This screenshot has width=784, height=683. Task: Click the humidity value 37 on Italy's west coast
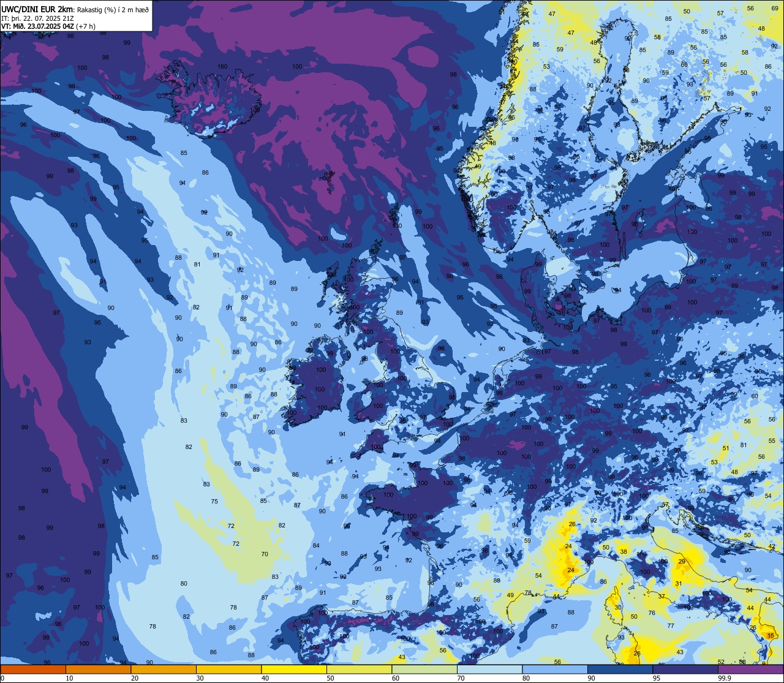(x=661, y=596)
